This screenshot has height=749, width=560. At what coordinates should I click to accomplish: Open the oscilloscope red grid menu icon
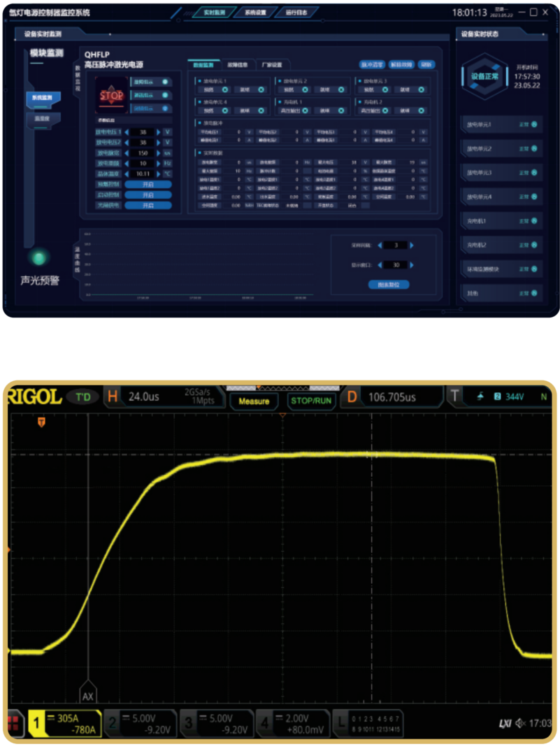click(13, 724)
